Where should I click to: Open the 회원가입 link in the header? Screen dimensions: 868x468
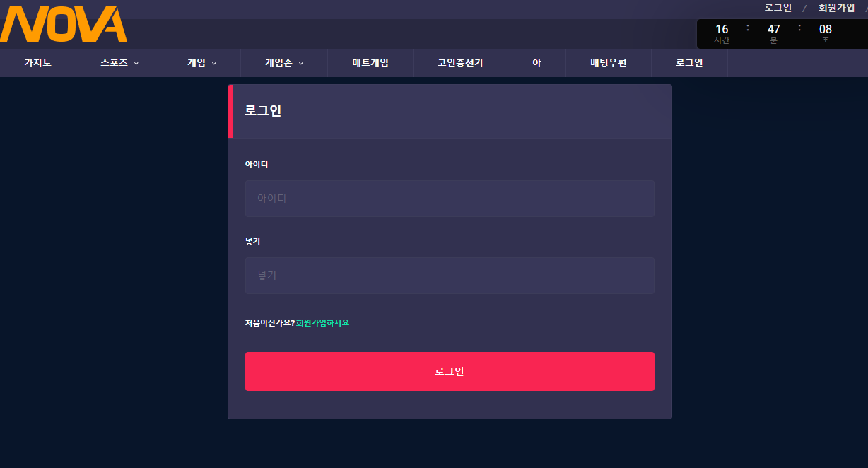coord(836,8)
